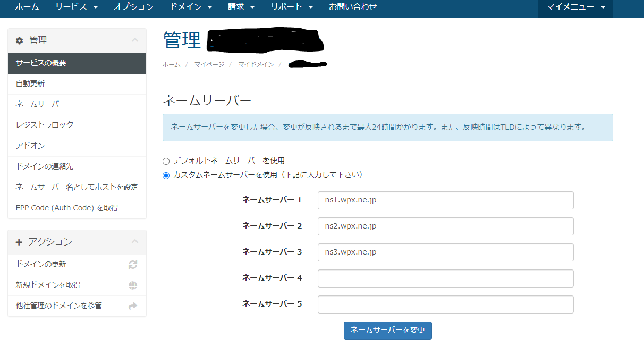Collapse the 管理 sidebar panel chevron
Image resolution: width=644 pixels, height=355 pixels.
[135, 40]
